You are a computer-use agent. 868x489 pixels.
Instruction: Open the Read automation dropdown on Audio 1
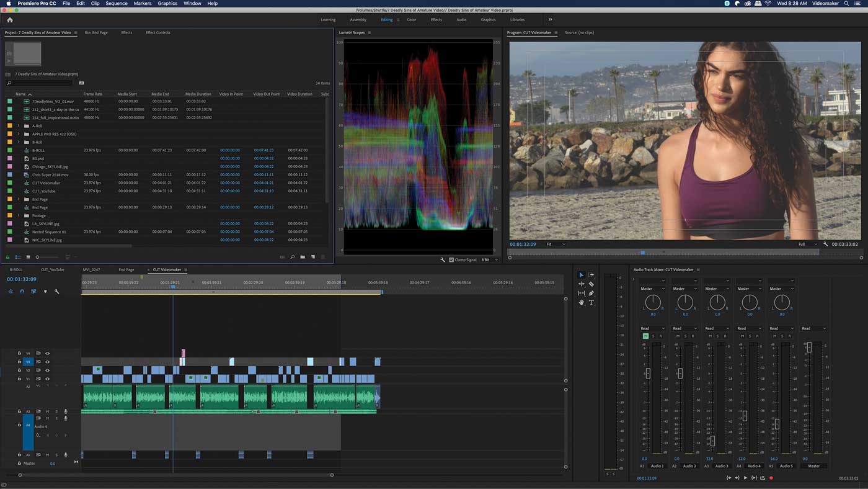click(652, 328)
